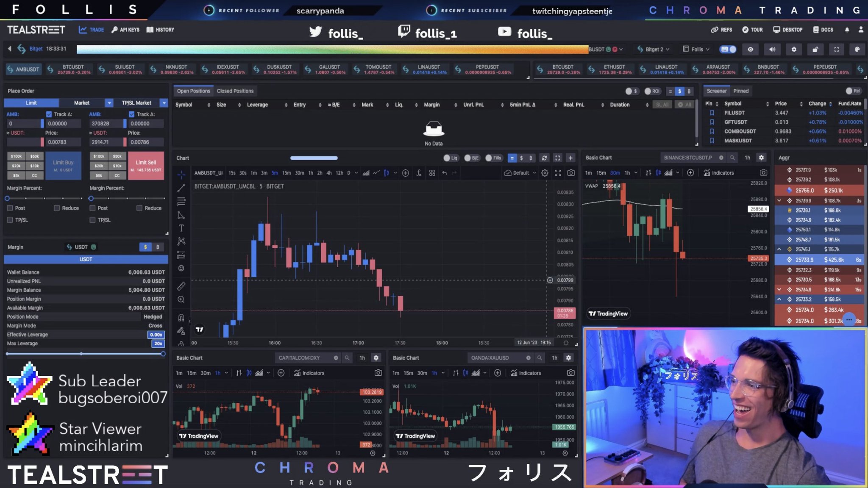Click the fx indicators icon in main chart
This screenshot has width=868, height=488.
419,173
